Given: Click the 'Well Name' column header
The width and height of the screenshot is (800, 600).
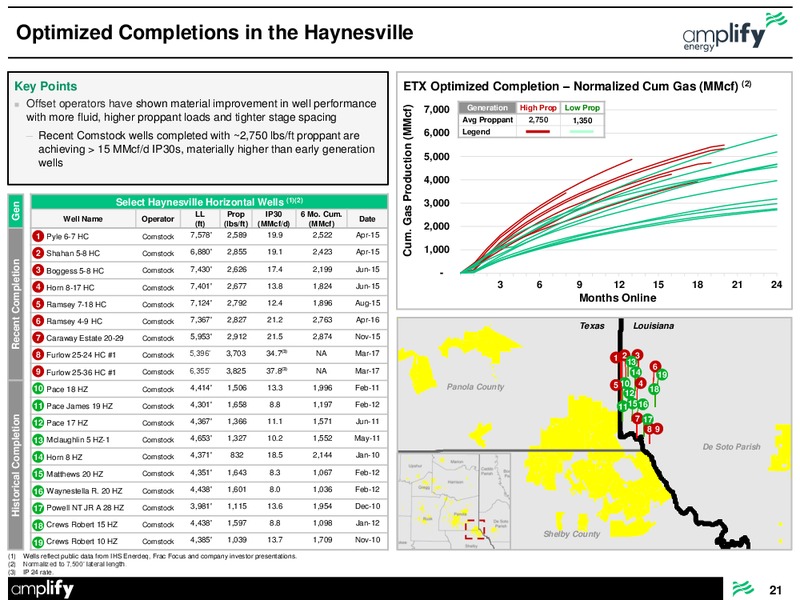Looking at the screenshot, I should (83, 219).
